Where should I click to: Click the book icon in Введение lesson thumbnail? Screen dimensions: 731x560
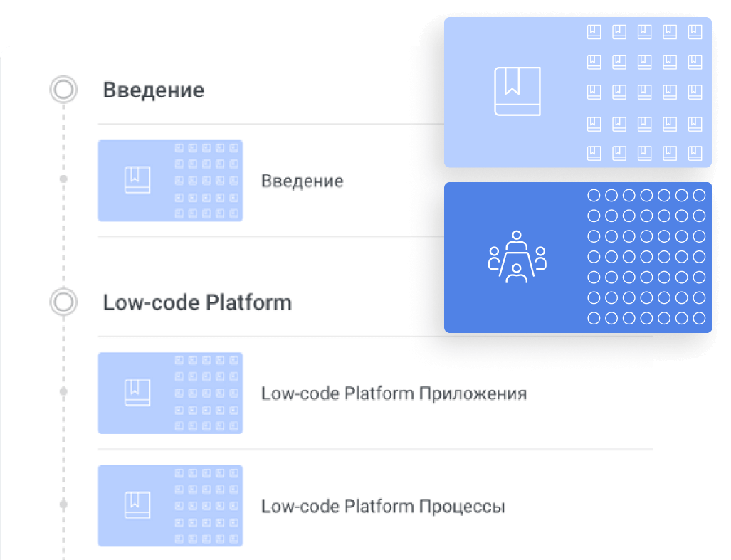137,180
